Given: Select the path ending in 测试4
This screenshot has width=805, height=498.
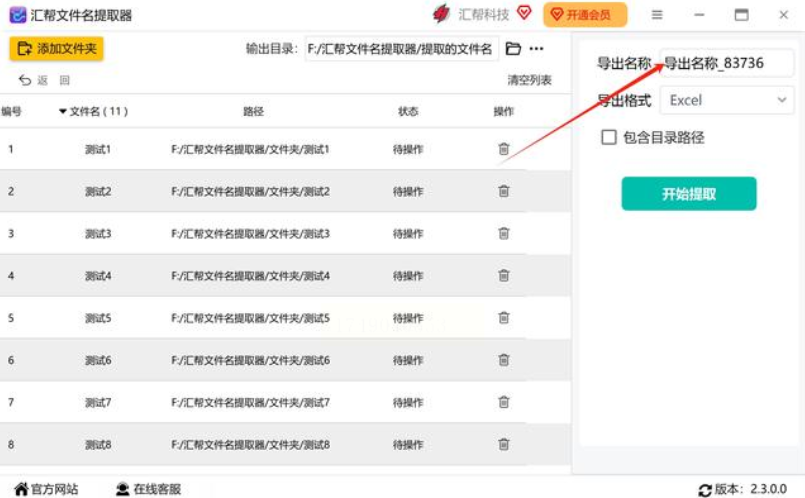Looking at the screenshot, I should click(x=250, y=276).
